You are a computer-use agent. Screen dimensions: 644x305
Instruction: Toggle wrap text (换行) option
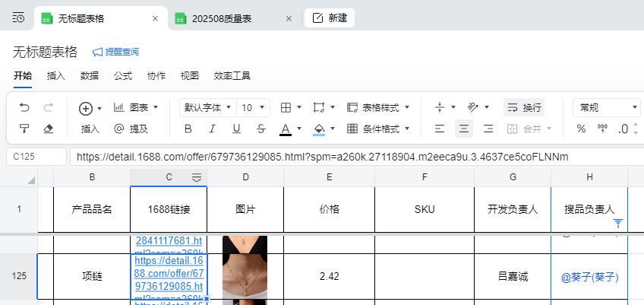pos(523,107)
